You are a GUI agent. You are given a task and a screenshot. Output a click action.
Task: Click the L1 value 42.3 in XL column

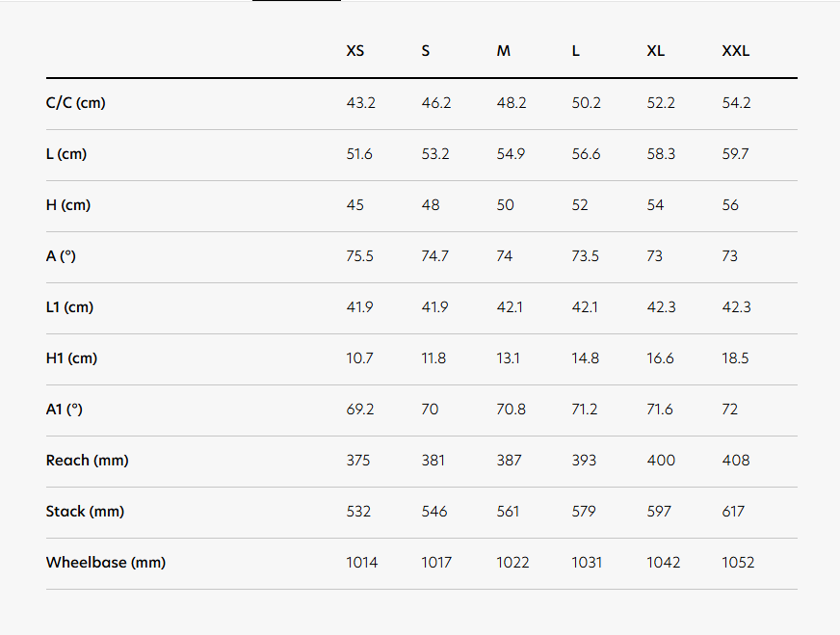661,307
